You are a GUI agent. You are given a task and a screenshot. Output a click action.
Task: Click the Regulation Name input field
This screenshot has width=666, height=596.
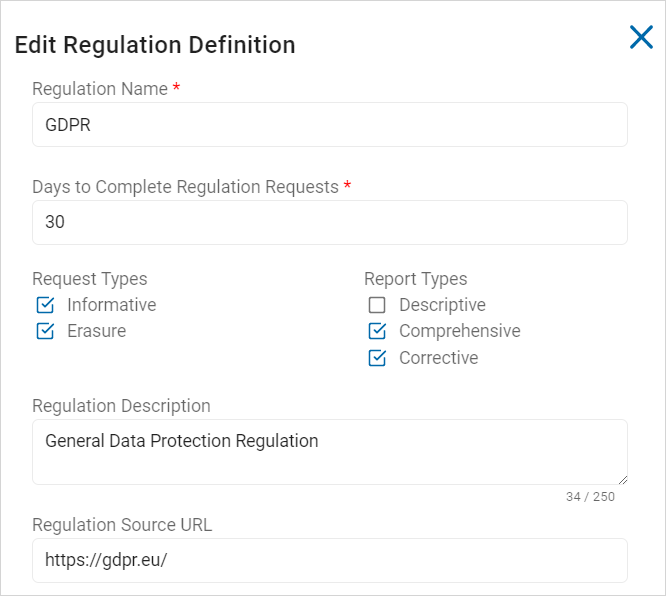(x=329, y=125)
